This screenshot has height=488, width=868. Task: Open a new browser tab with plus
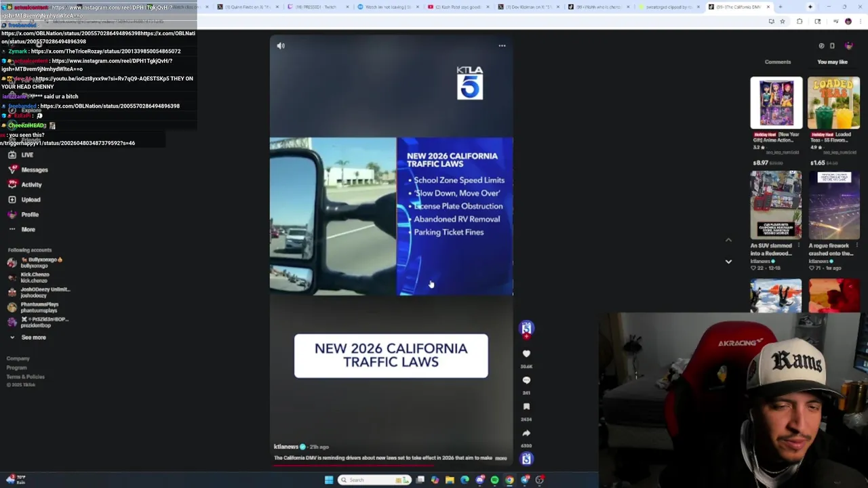(x=780, y=7)
